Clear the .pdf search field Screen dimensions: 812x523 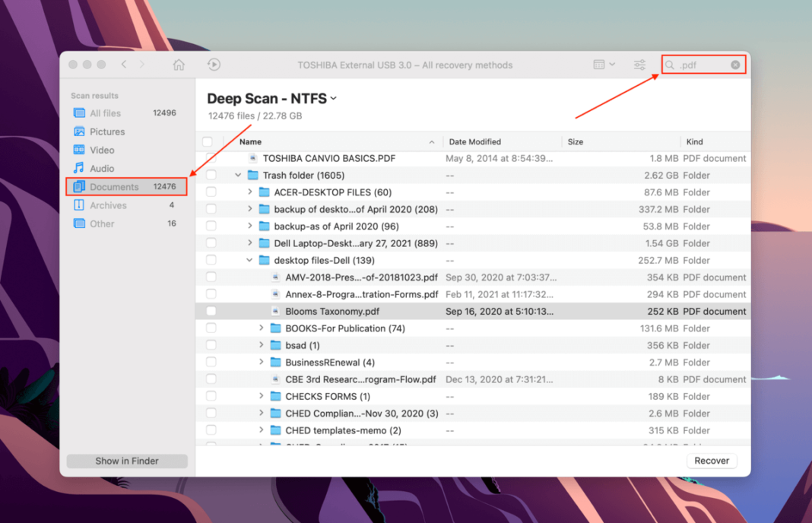click(734, 65)
